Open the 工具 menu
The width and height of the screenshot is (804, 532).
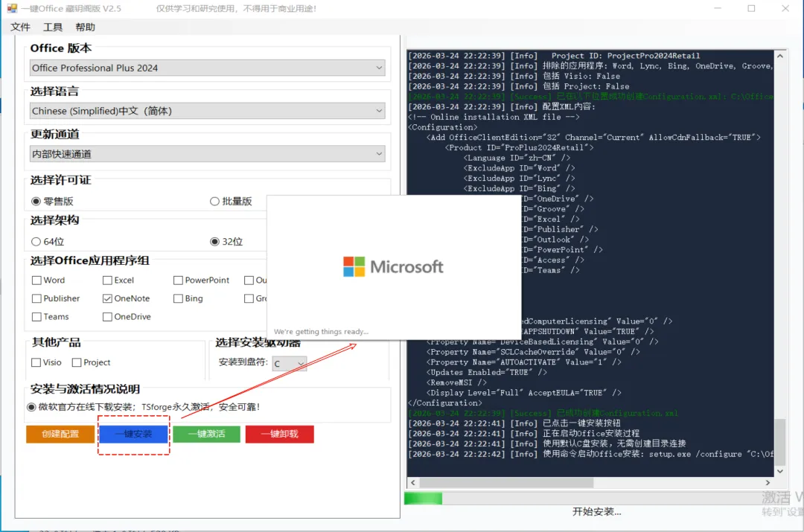coord(53,28)
